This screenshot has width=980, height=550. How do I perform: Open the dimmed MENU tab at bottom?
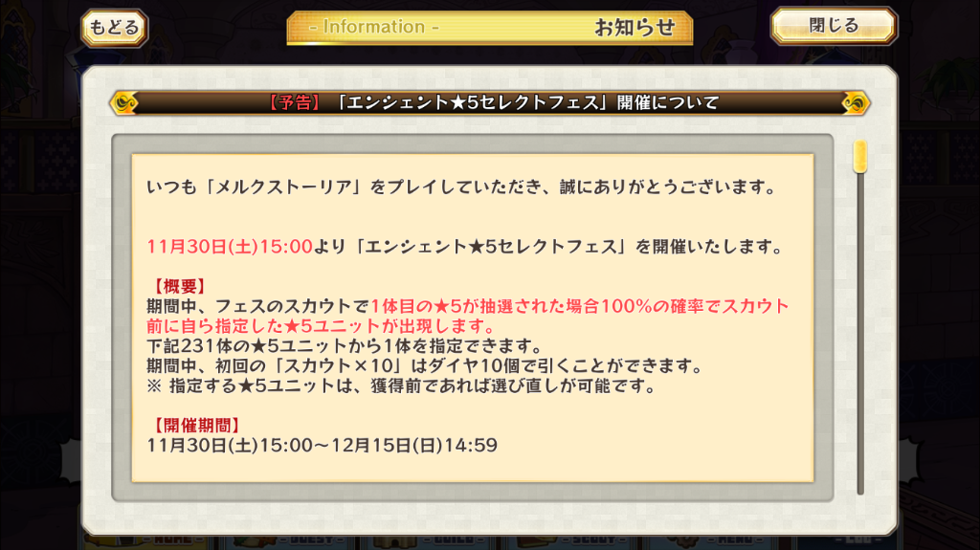735,540
